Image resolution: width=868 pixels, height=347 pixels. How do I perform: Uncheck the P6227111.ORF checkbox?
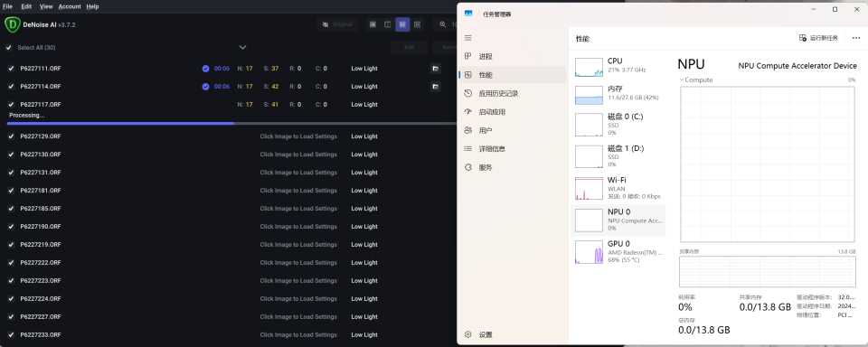tap(11, 69)
